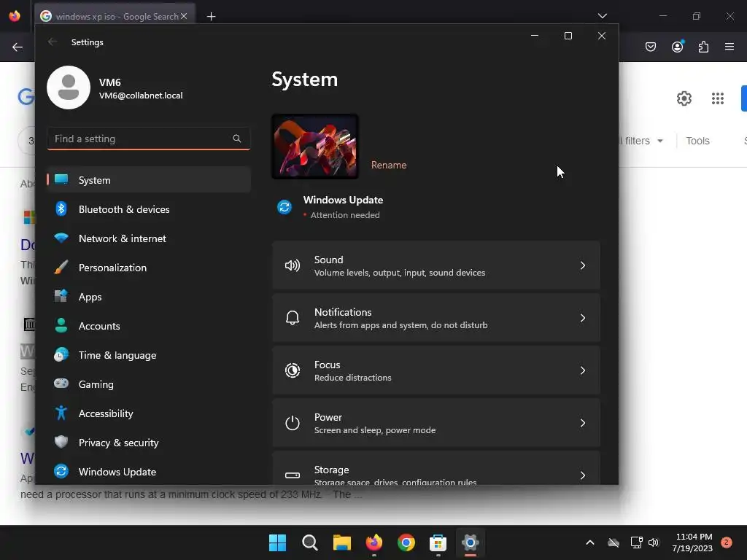Open Firefox hamburger application menu

[729, 47]
